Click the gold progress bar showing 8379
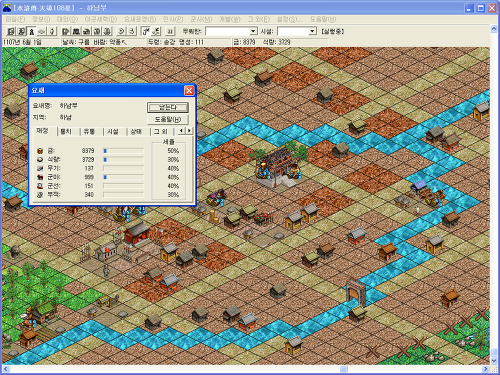The image size is (500, 375). click(x=123, y=151)
